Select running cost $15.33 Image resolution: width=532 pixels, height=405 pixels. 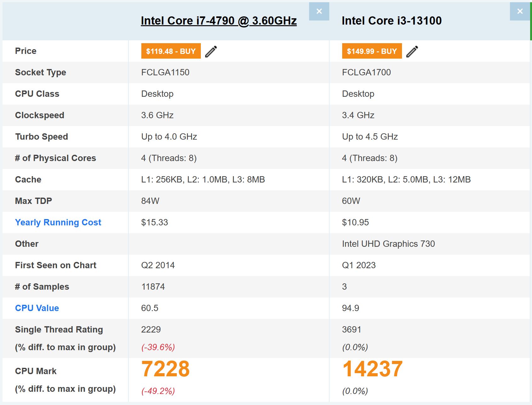tap(155, 223)
